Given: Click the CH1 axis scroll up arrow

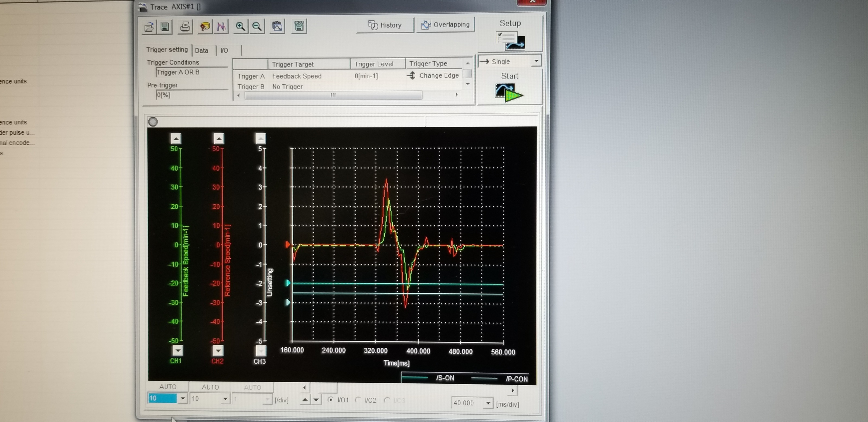Looking at the screenshot, I should 176,138.
